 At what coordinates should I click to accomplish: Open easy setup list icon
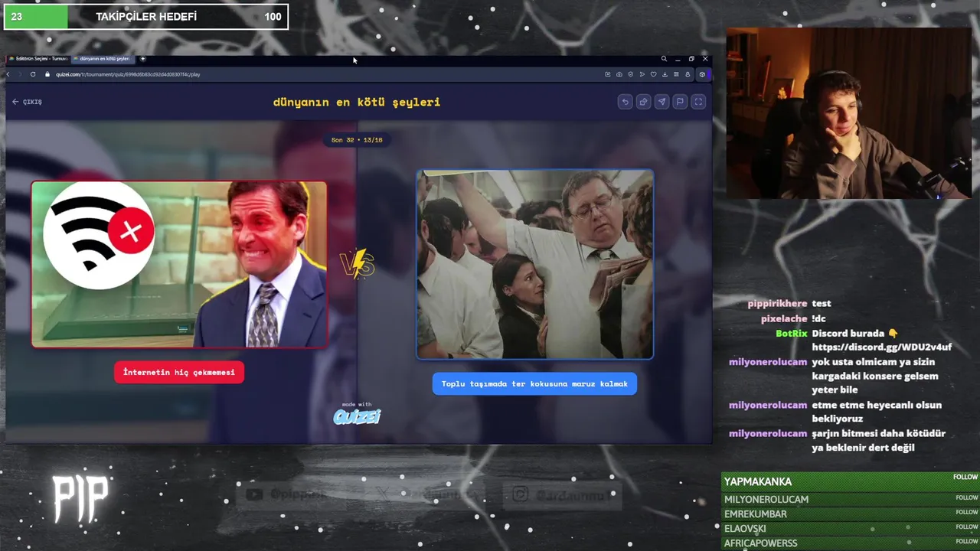[676, 74]
